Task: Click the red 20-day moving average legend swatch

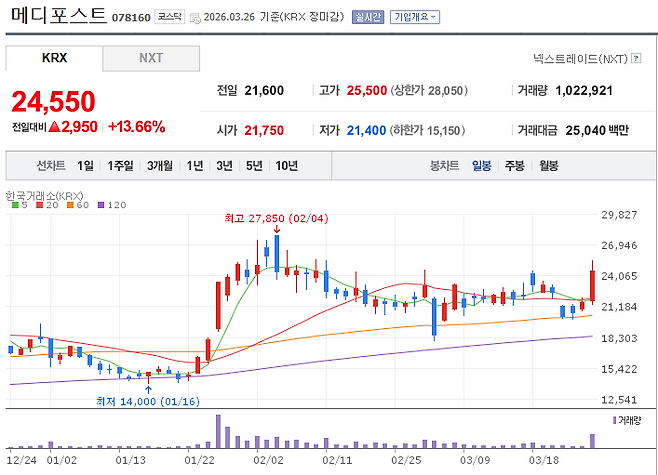Action: 40,205
